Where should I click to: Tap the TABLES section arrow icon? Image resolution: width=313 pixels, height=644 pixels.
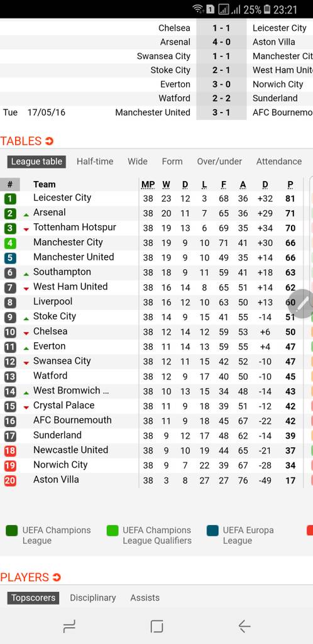49,142
